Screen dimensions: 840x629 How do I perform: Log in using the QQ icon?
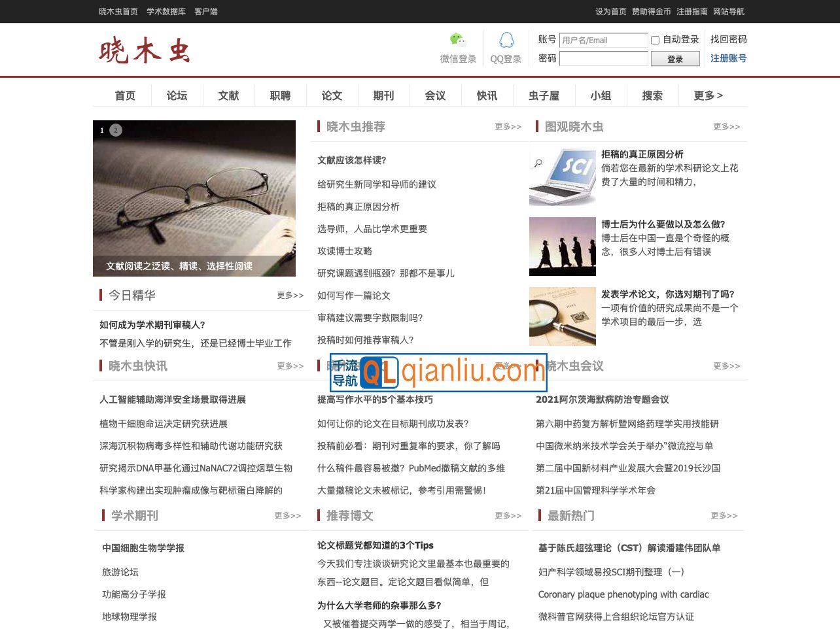coord(505,41)
